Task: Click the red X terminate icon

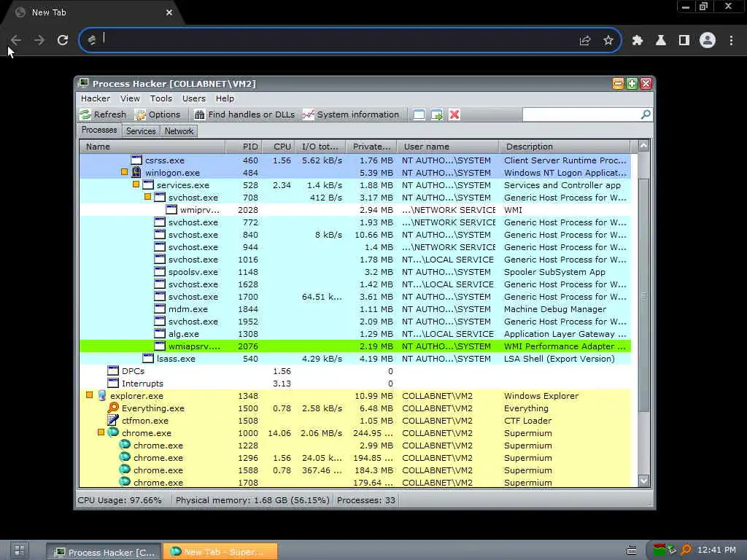Action: (x=454, y=114)
